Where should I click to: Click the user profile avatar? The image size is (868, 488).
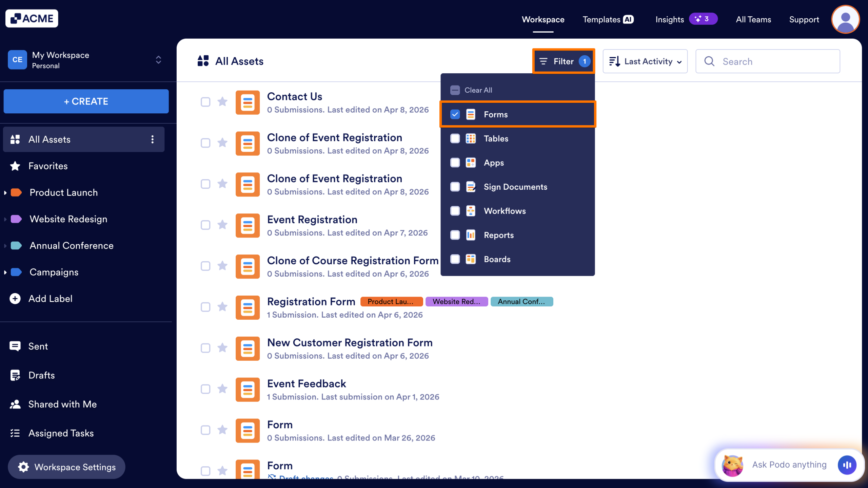point(845,19)
